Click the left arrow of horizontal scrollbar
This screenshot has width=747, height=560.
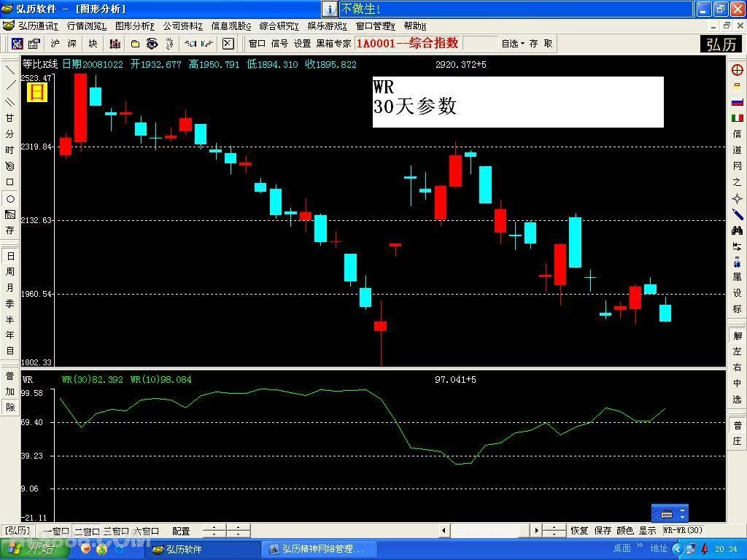(444, 531)
